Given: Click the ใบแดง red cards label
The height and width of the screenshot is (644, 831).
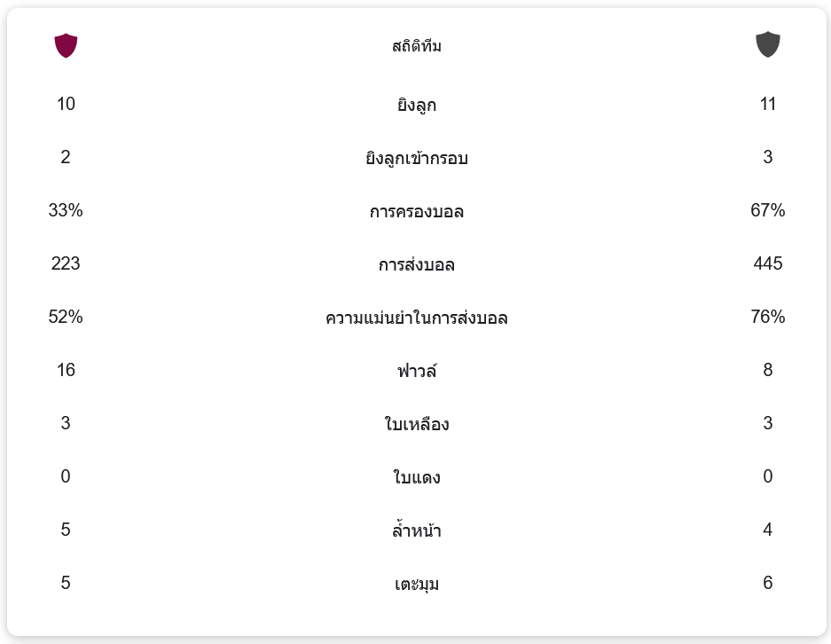Looking at the screenshot, I should pyautogui.click(x=416, y=478).
